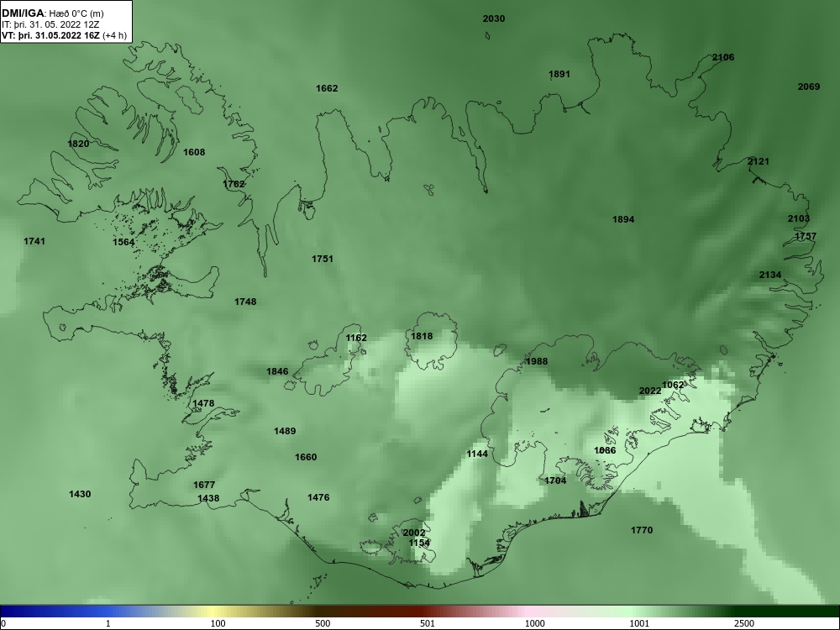The image size is (840, 630).
Task: Click the 1846 height value
Action: tap(277, 371)
